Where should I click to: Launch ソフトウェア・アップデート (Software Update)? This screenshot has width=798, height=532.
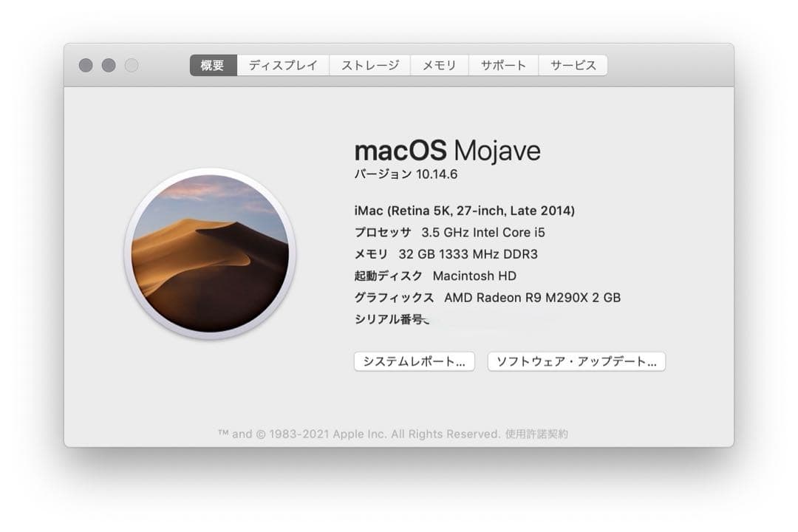(576, 361)
